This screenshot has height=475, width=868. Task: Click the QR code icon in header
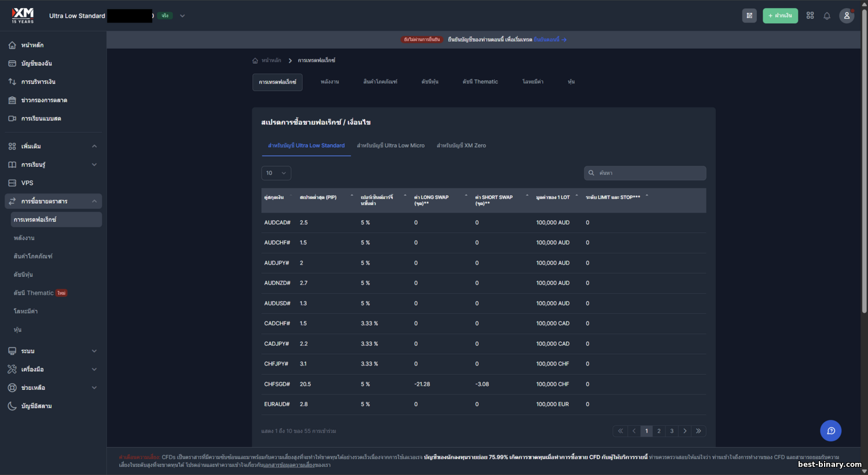coord(749,16)
